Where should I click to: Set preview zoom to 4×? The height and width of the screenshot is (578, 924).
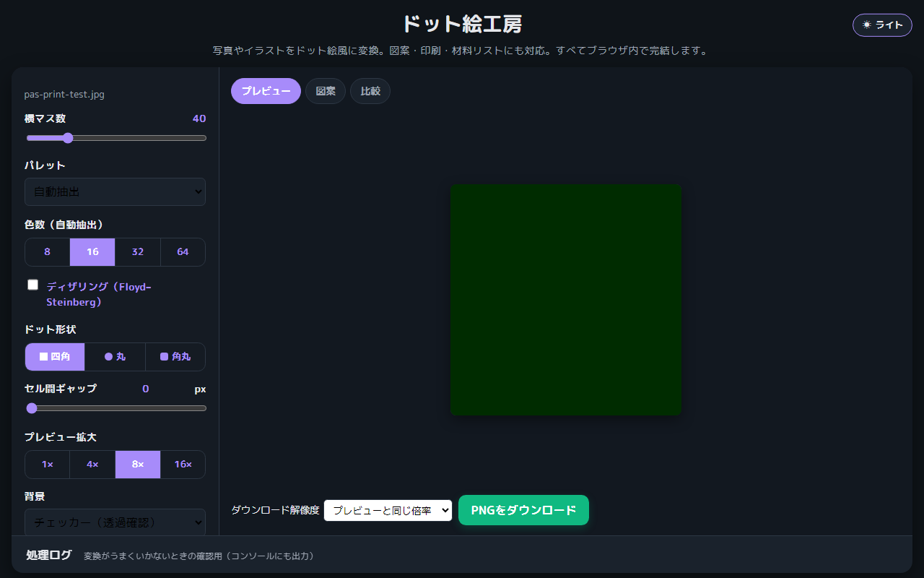tap(92, 465)
